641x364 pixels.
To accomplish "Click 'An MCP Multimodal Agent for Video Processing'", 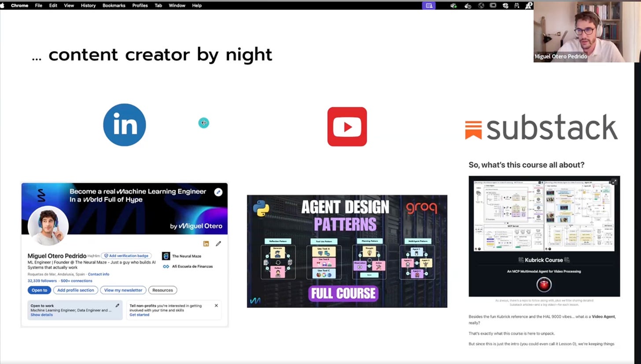I will pyautogui.click(x=544, y=271).
